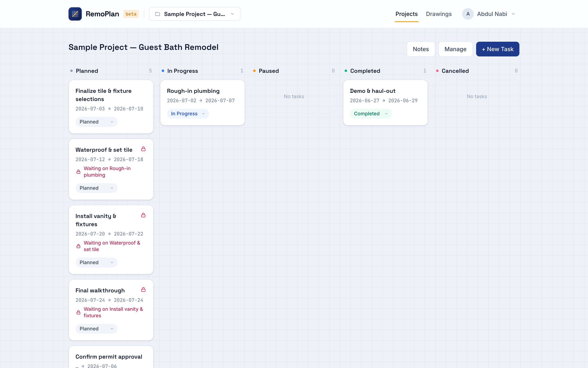Viewport: 588px width, 368px height.
Task: Switch to the Projects tab
Action: [406, 14]
